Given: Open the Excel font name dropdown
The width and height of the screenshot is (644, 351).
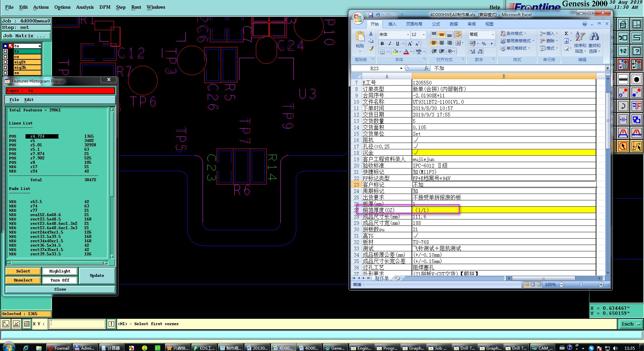Looking at the screenshot, I should pos(408,35).
